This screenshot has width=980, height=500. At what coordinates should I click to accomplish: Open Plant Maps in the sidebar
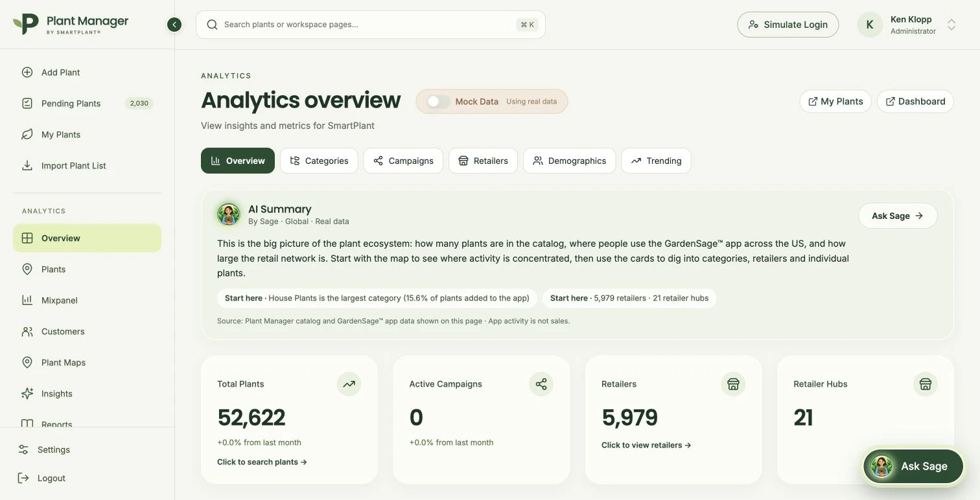click(87, 363)
